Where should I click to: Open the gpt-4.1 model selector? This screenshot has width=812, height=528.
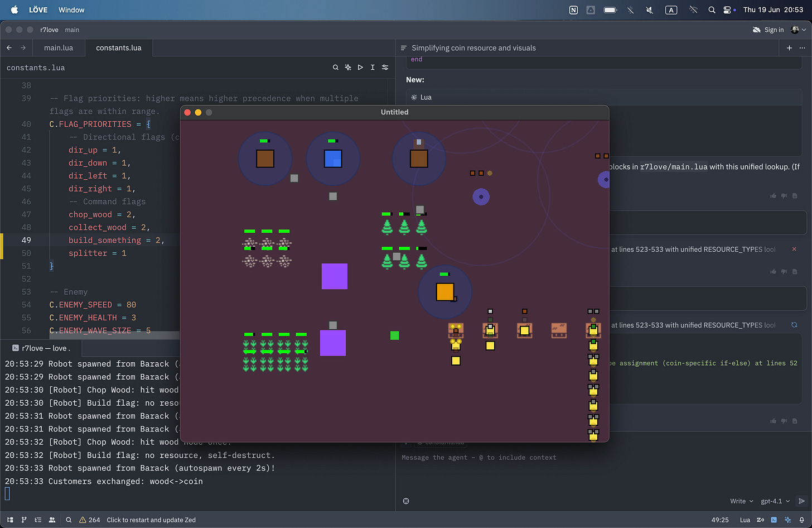pos(775,501)
